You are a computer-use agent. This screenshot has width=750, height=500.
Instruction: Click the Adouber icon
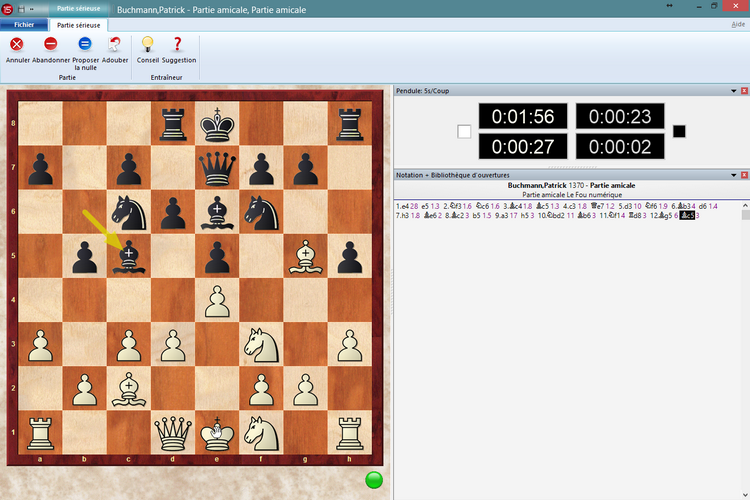[114, 44]
